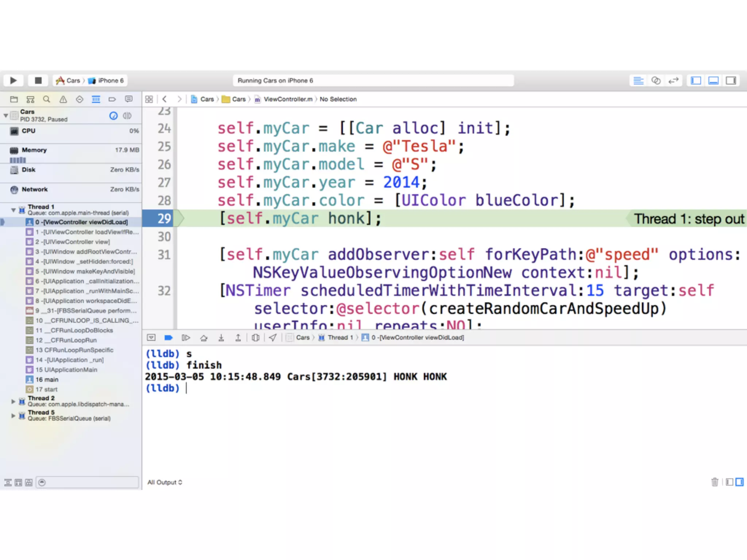Image resolution: width=747 pixels, height=560 pixels.
Task: Toggle breakpoints activation button in debug bar
Action: (x=168, y=338)
